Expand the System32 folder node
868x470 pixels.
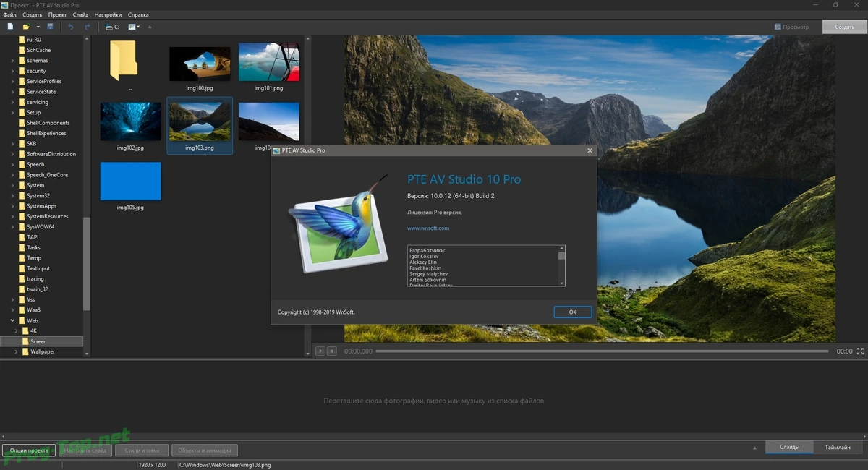click(12, 195)
